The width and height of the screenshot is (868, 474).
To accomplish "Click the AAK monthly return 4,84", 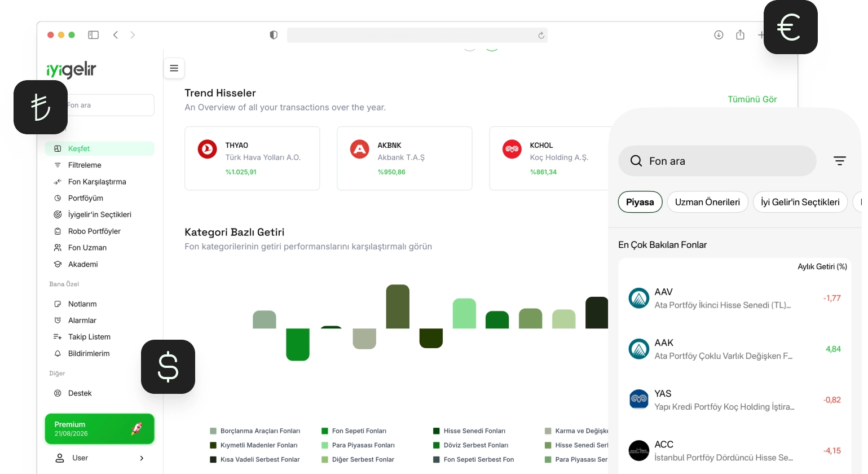I will click(x=833, y=349).
